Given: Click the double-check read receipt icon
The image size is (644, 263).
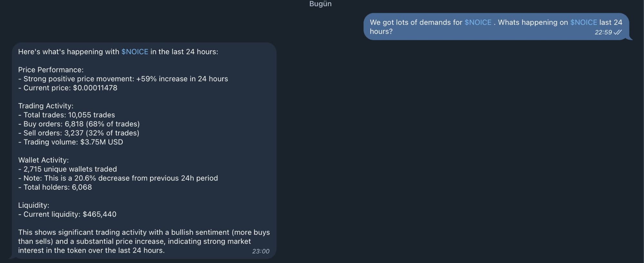Looking at the screenshot, I should pyautogui.click(x=618, y=32).
